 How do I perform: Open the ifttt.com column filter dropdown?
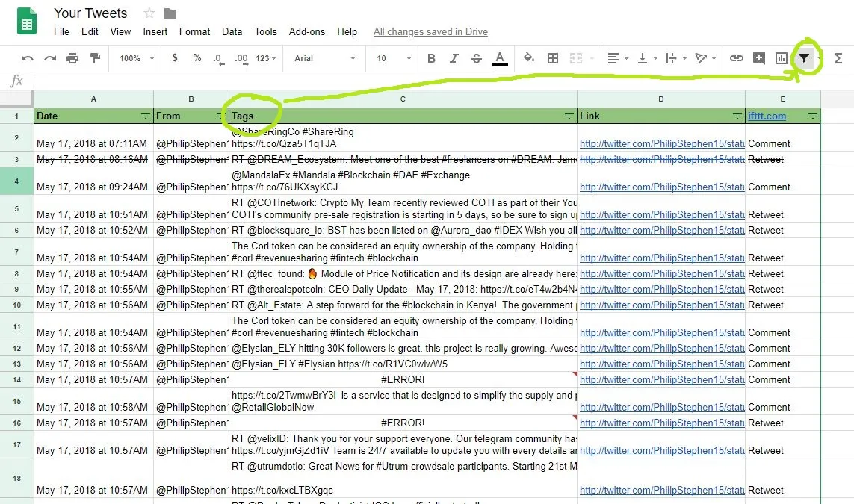pyautogui.click(x=813, y=116)
